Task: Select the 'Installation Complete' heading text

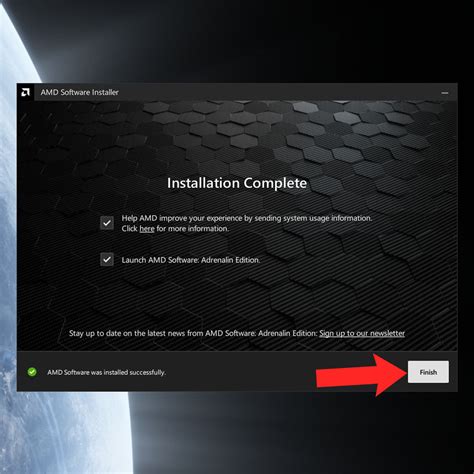Action: tap(237, 183)
